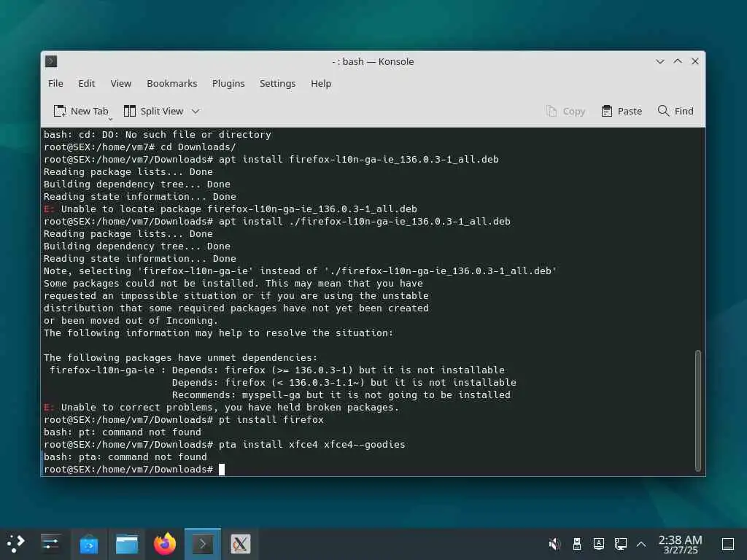
Task: Click the show desktop button
Action: (728, 544)
